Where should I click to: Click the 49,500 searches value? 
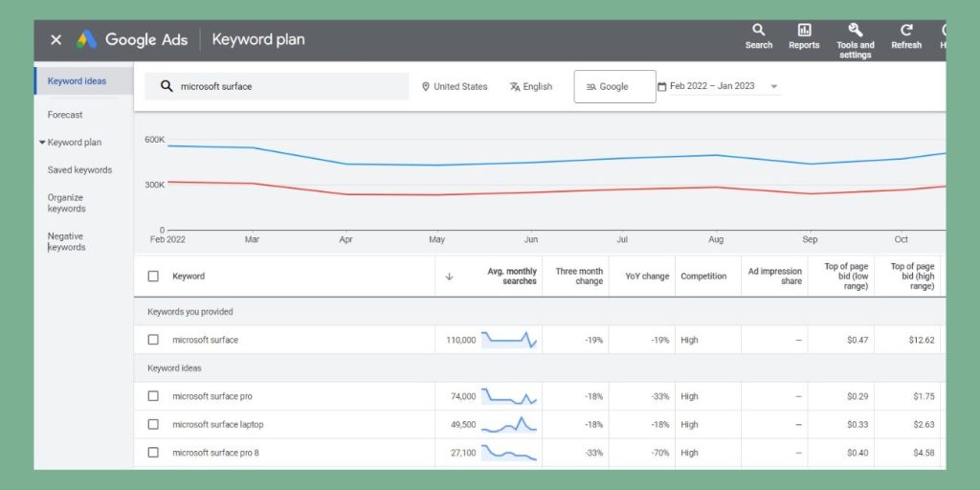click(x=463, y=424)
